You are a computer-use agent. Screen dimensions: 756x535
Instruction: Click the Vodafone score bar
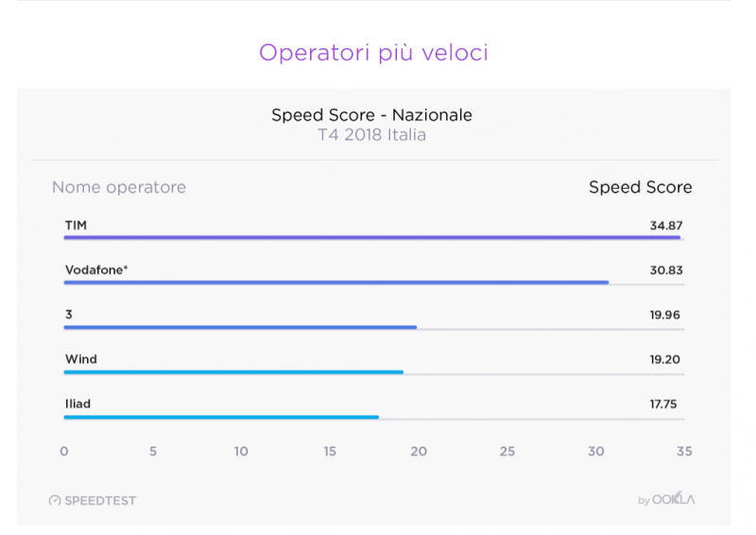(335, 283)
